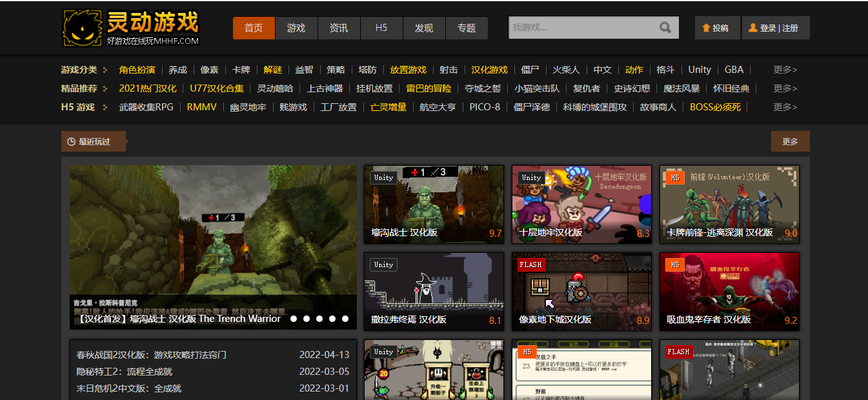
Task: Click H5 badge on 吸血鬼幸存者 card
Action: [x=675, y=265]
